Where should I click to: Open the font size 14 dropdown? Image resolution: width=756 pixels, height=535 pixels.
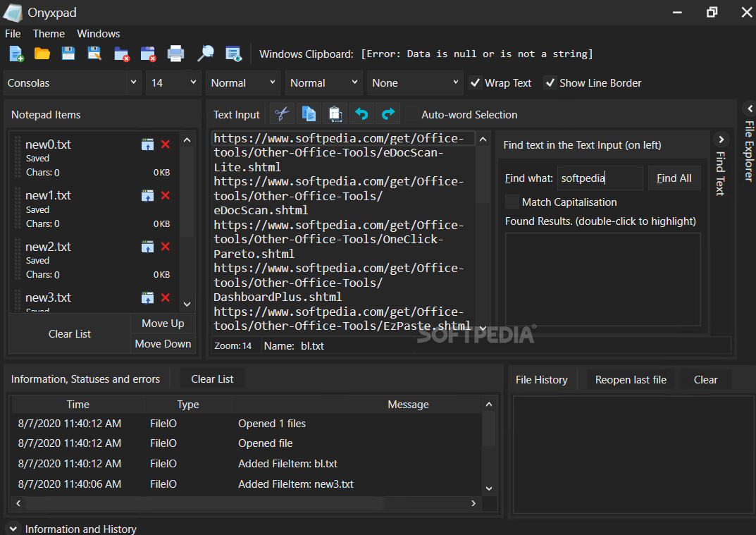point(173,83)
